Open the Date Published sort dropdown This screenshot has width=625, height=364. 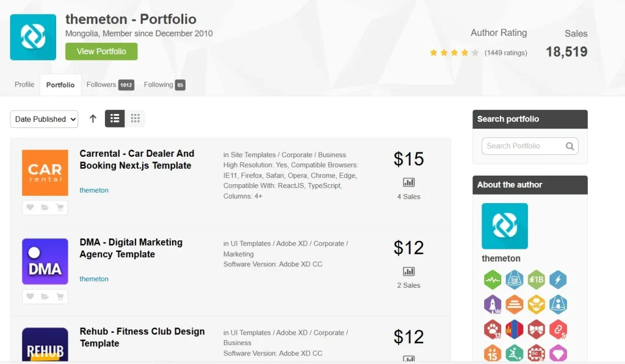pyautogui.click(x=44, y=119)
